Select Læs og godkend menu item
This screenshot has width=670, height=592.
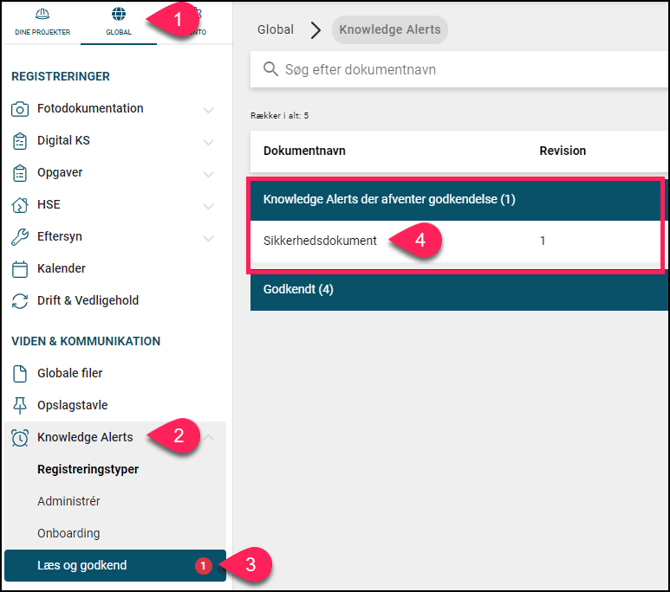click(x=82, y=565)
